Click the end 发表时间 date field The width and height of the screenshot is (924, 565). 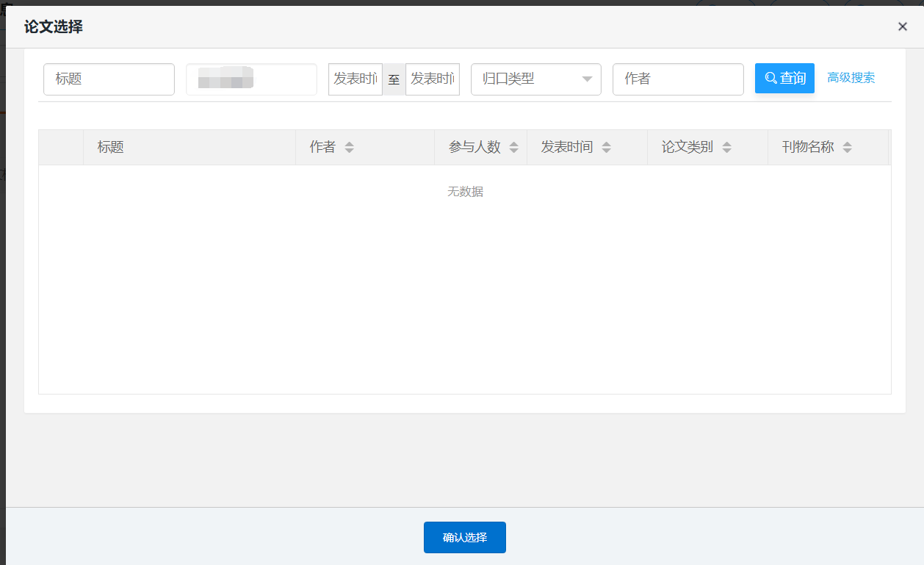click(x=432, y=79)
